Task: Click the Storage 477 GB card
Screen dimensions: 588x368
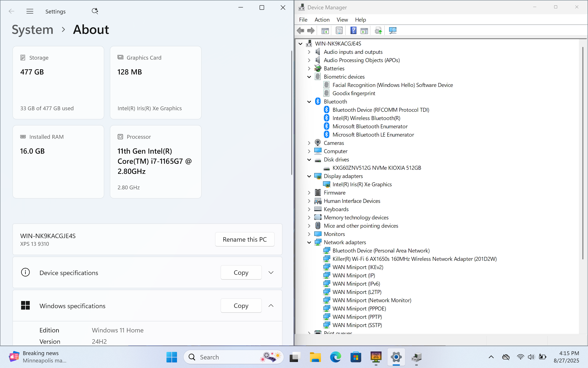Action: point(58,82)
